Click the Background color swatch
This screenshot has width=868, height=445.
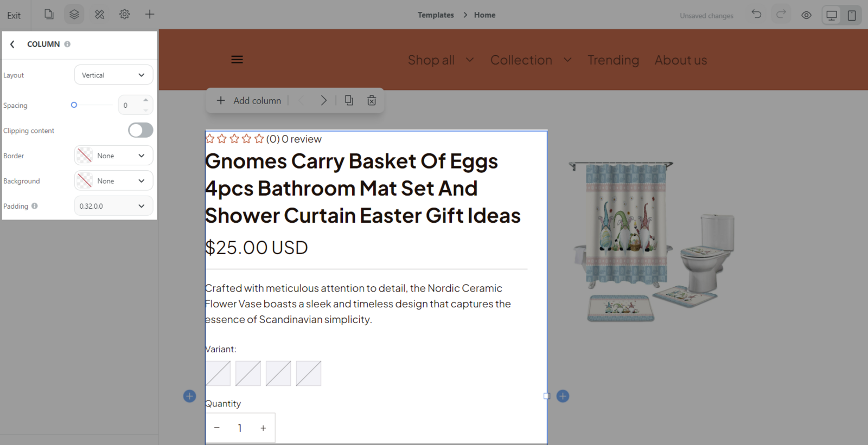[85, 180]
